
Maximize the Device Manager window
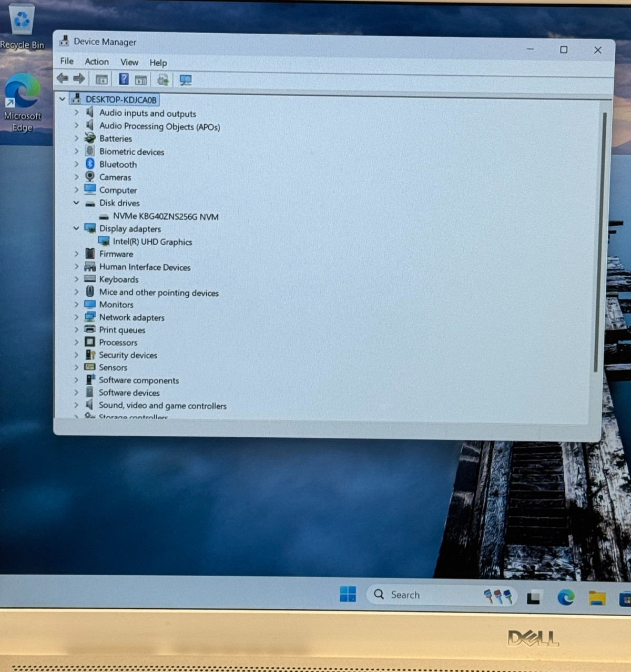[x=564, y=49]
